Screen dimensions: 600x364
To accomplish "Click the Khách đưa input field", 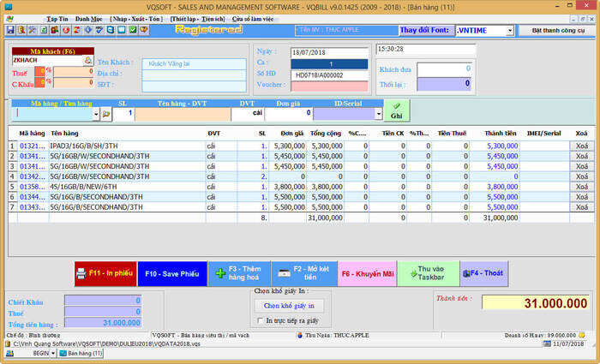I will click(442, 69).
